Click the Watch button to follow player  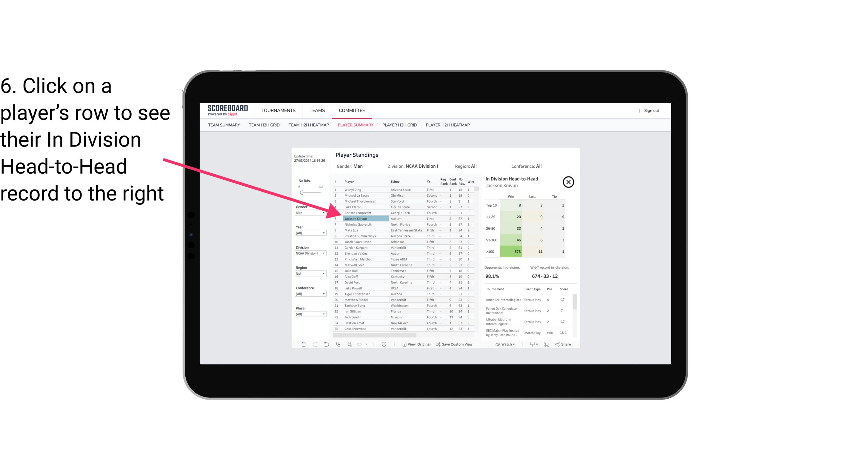click(505, 344)
